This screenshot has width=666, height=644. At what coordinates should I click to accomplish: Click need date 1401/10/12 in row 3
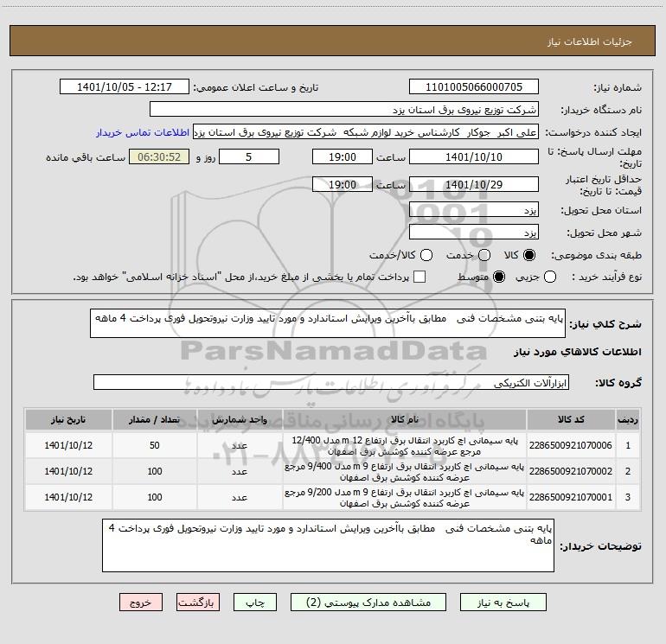click(x=68, y=497)
